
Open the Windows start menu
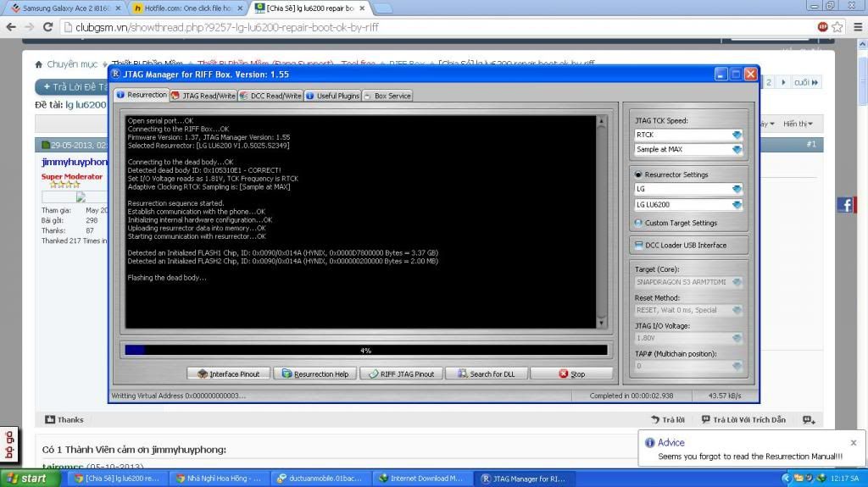31,479
